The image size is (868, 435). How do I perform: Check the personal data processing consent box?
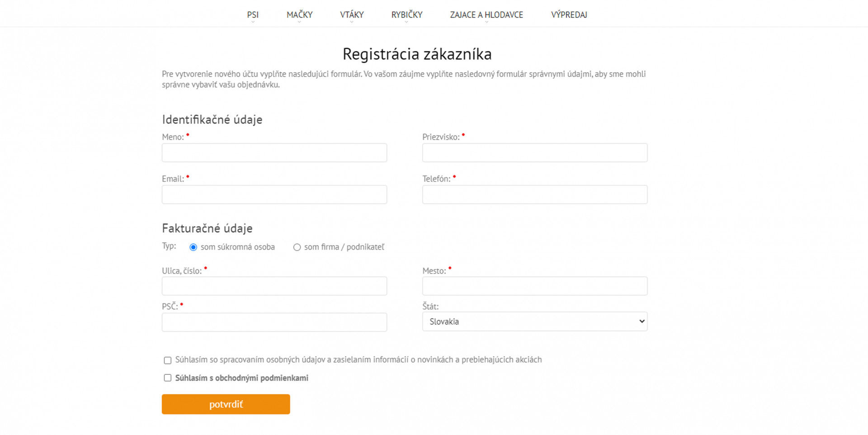click(168, 360)
